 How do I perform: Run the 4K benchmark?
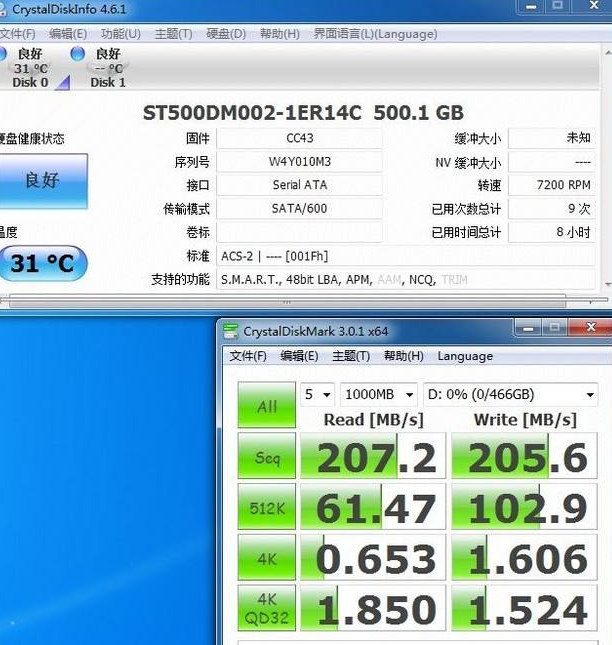[x=267, y=557]
